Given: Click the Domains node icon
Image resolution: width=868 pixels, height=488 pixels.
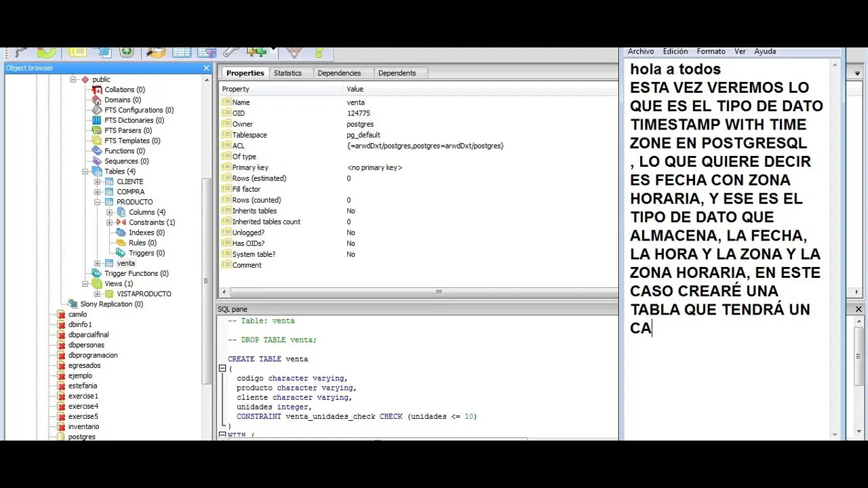Looking at the screenshot, I should point(97,100).
